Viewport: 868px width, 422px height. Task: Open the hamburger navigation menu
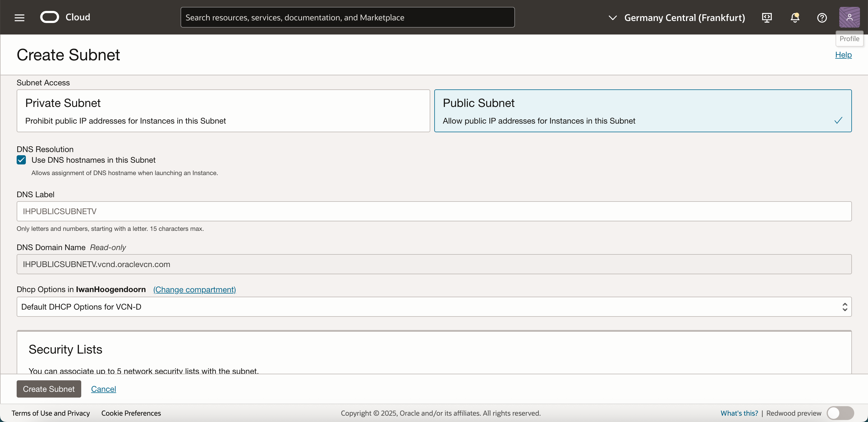pyautogui.click(x=20, y=18)
